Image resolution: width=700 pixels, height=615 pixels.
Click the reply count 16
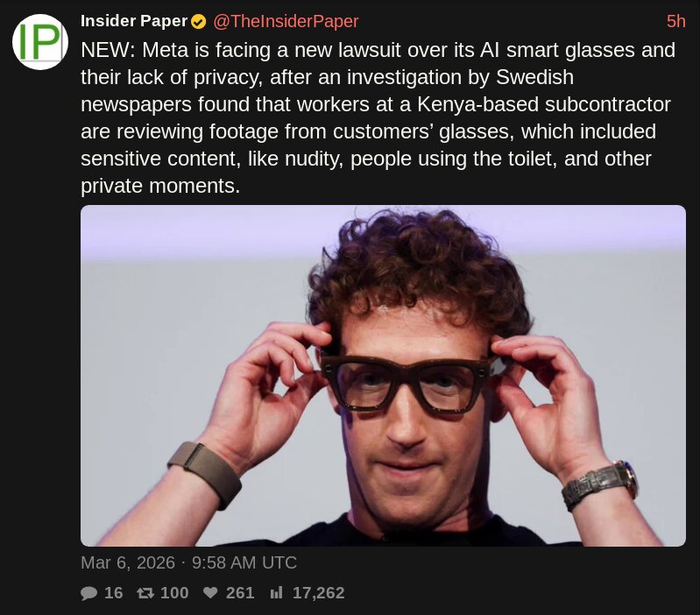pyautogui.click(x=113, y=593)
